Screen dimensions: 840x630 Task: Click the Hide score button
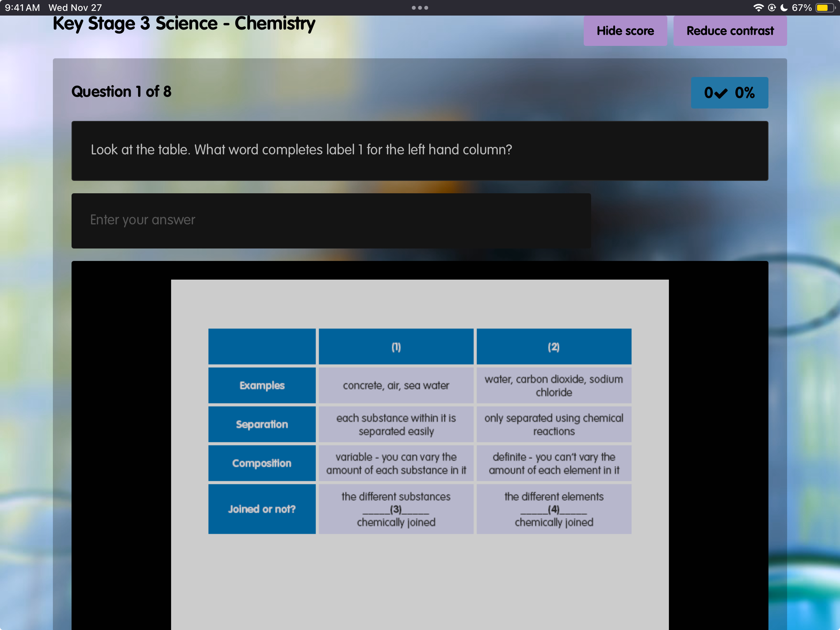[625, 31]
